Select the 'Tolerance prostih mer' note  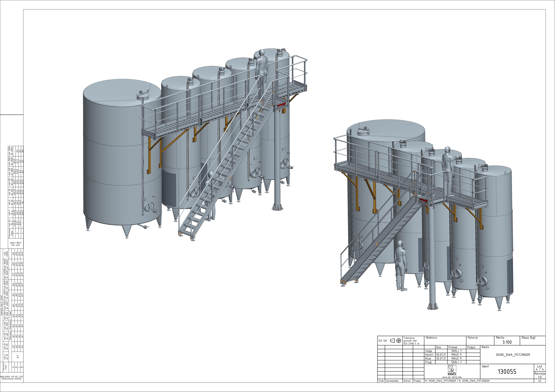point(411,341)
